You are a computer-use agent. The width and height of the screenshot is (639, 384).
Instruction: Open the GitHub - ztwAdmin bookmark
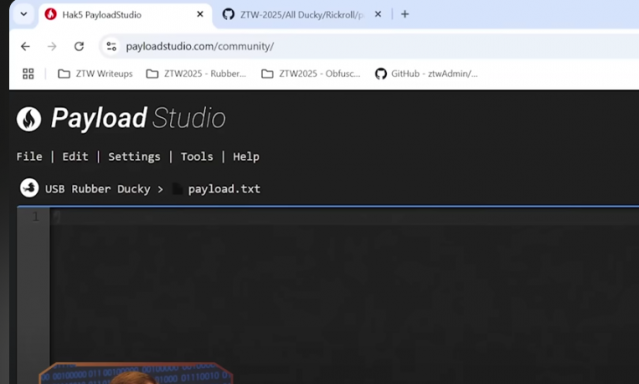(426, 74)
